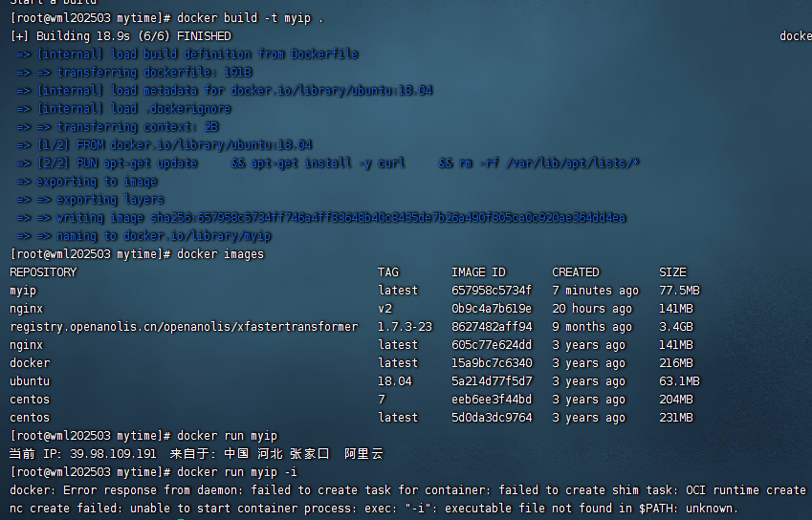Click the 'Building 18.9s (6/6) FINISHED' line
Viewport: 812px width, 520px height.
[x=121, y=36]
